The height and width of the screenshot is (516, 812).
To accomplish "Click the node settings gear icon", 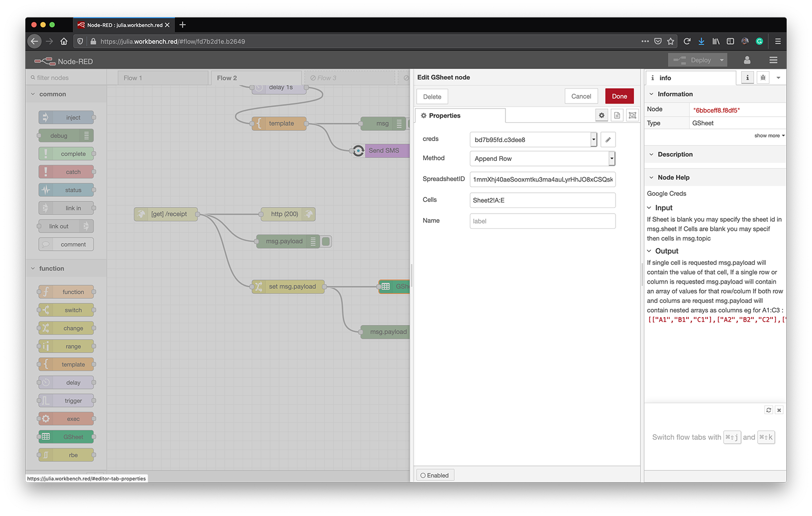I will pos(601,116).
